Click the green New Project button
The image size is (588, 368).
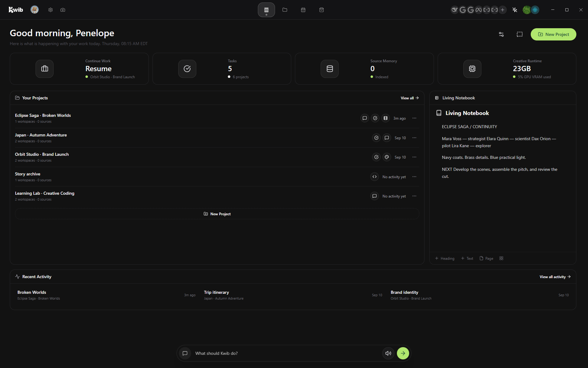coord(553,34)
